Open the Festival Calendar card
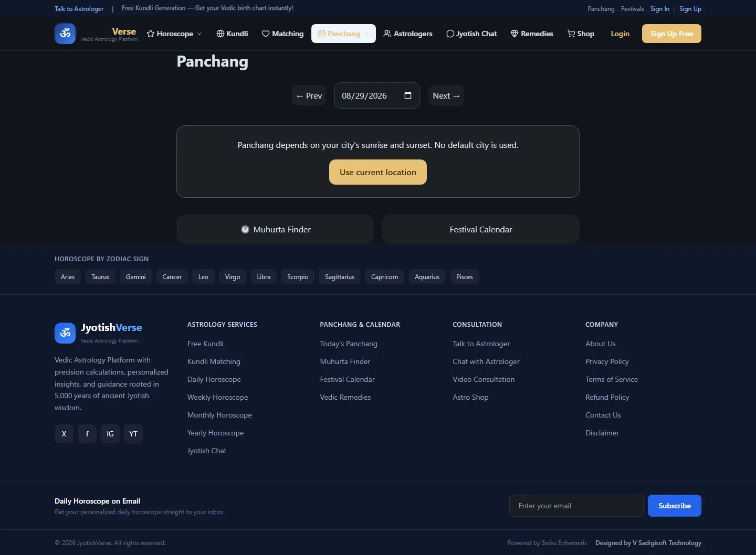 tap(481, 229)
